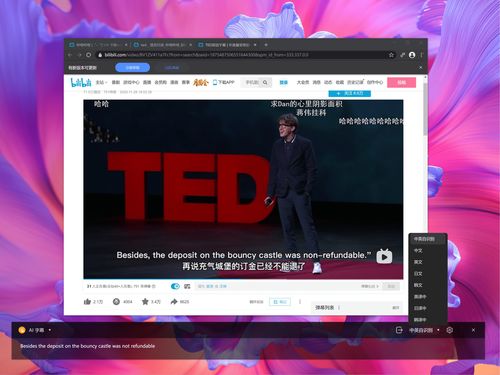Expand the AI字幕 dropdown arrow
This screenshot has width=500, height=375.
pos(50,330)
